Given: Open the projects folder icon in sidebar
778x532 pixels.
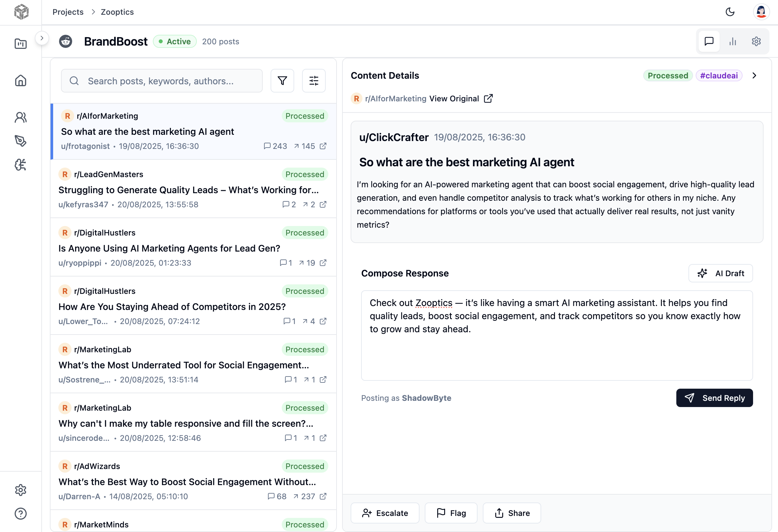Looking at the screenshot, I should 20,44.
